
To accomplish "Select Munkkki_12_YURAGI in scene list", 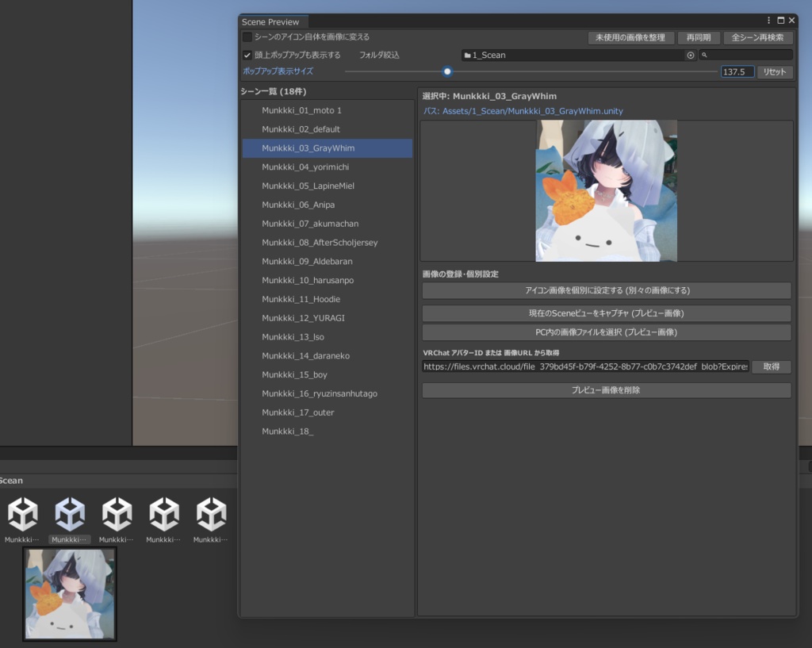I will tap(327, 318).
